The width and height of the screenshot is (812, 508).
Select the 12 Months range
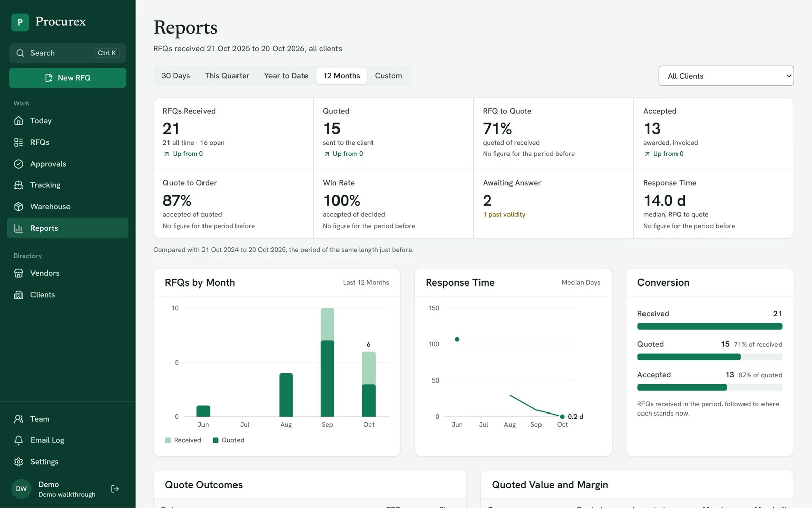click(x=342, y=76)
